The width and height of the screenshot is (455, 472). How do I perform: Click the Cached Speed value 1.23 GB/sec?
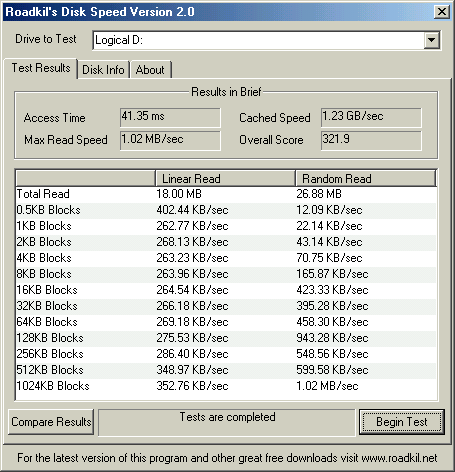click(371, 117)
